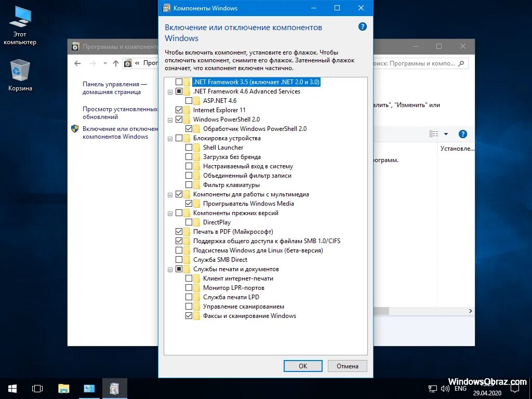Click the search magnifier in Программы и компоненты
The image size is (532, 399).
click(x=461, y=63)
